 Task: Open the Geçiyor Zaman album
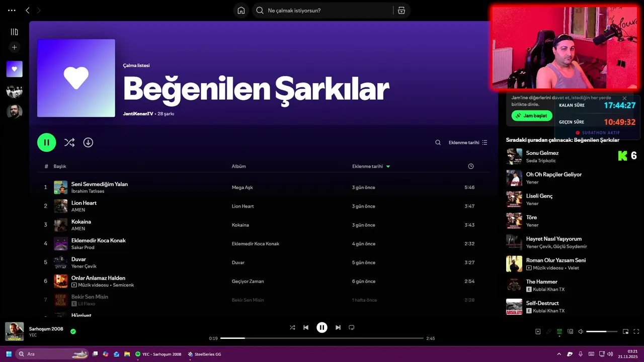coord(248,281)
